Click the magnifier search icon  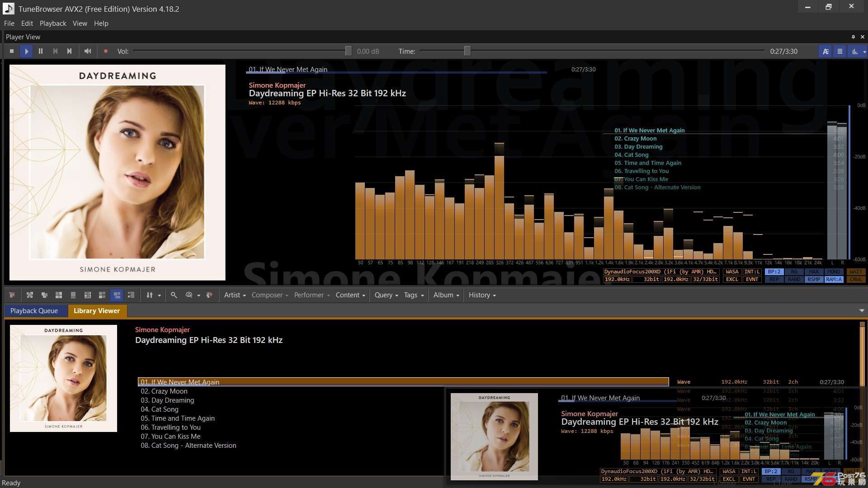coord(174,295)
